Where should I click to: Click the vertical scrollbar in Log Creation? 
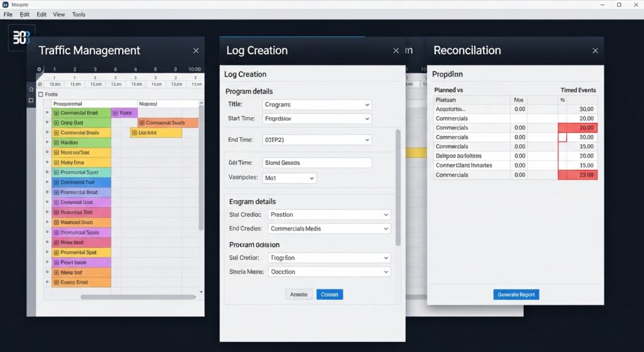397,188
